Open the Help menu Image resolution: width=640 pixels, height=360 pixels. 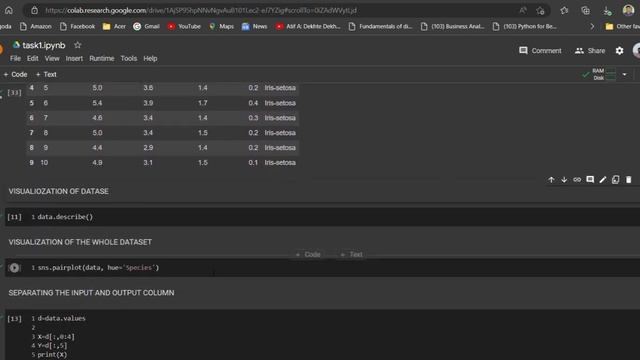150,59
